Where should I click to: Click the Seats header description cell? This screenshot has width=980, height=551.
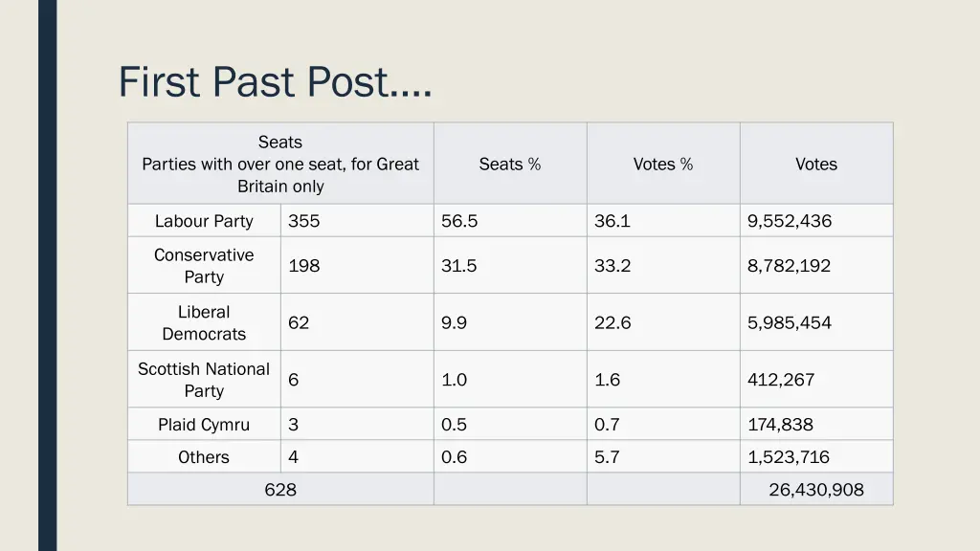pos(280,164)
